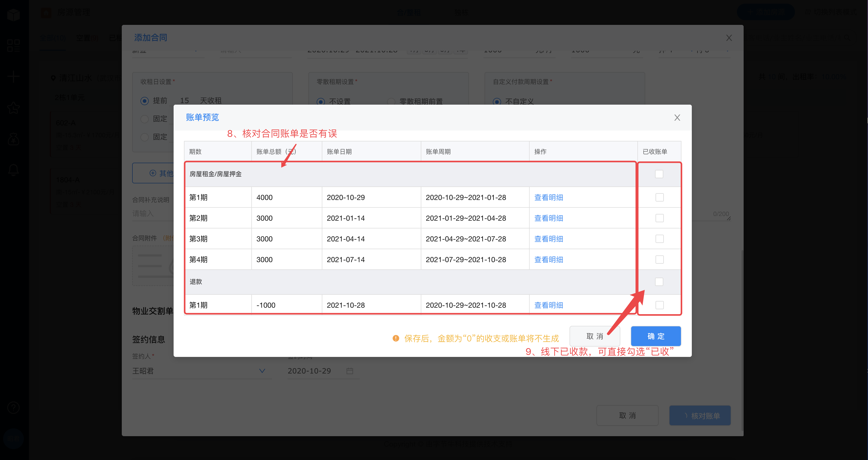The height and width of the screenshot is (460, 868).
Task: Click the 已收账单 column header
Action: (x=659, y=152)
